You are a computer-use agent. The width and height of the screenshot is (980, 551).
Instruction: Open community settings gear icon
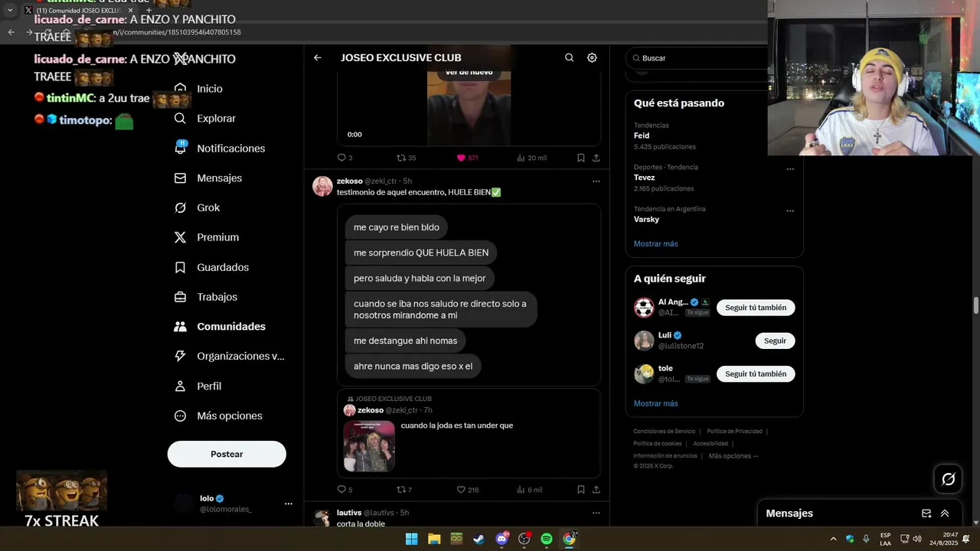(x=592, y=57)
